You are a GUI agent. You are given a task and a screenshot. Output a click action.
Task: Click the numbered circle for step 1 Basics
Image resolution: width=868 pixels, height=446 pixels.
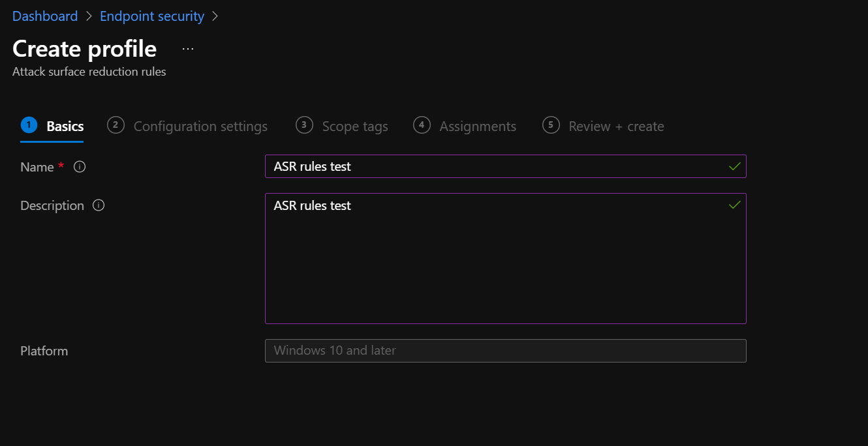pyautogui.click(x=27, y=125)
